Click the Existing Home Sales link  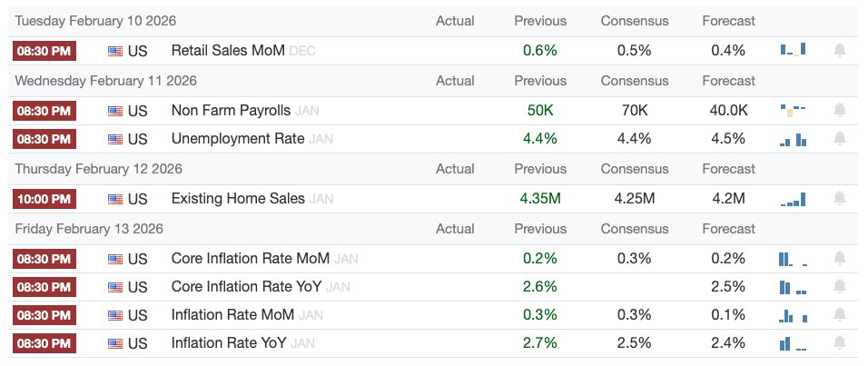[238, 199]
